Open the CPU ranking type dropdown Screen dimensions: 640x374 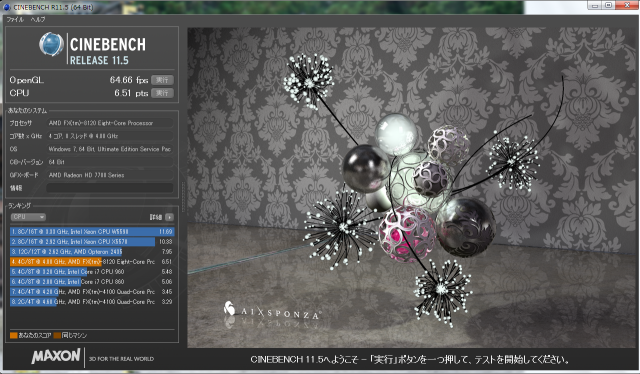28,217
